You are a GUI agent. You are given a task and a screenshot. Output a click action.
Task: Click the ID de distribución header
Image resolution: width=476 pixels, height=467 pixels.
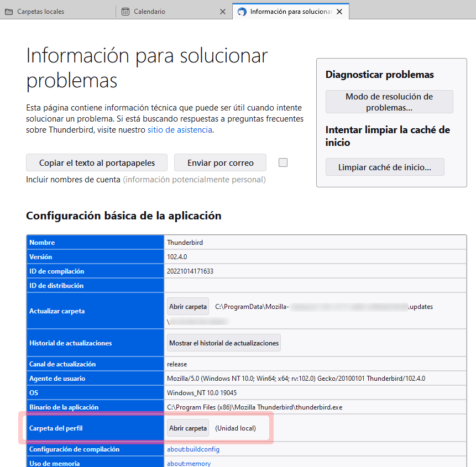[x=95, y=285]
